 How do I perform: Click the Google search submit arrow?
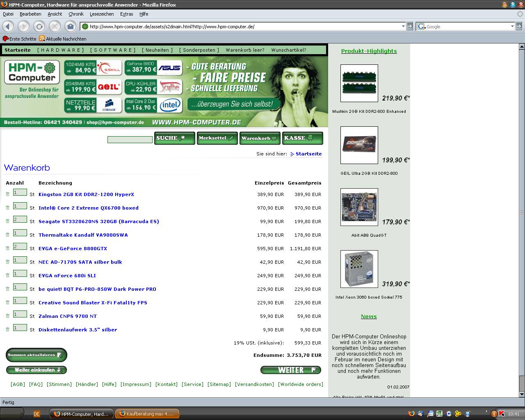pos(519,26)
